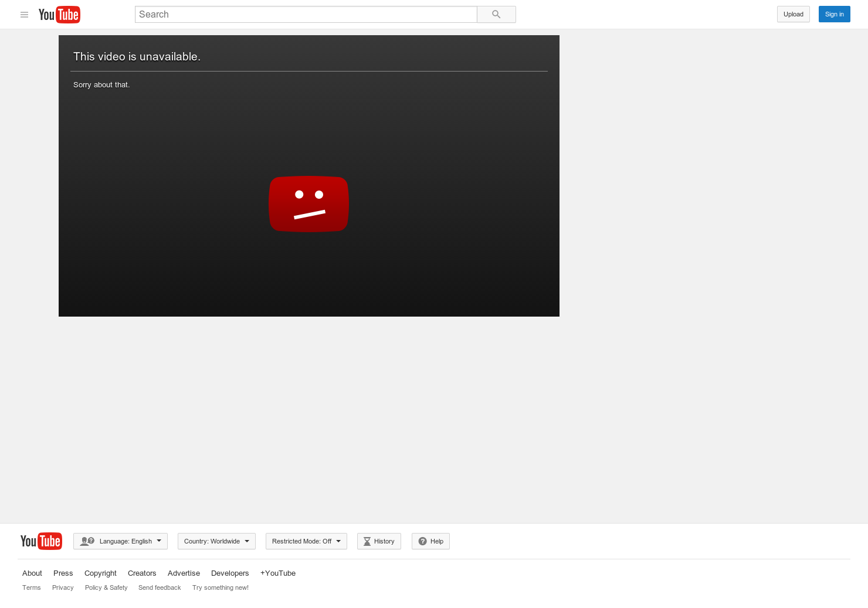Open the Copyright link
Viewport: 868px width, 608px height.
point(100,573)
